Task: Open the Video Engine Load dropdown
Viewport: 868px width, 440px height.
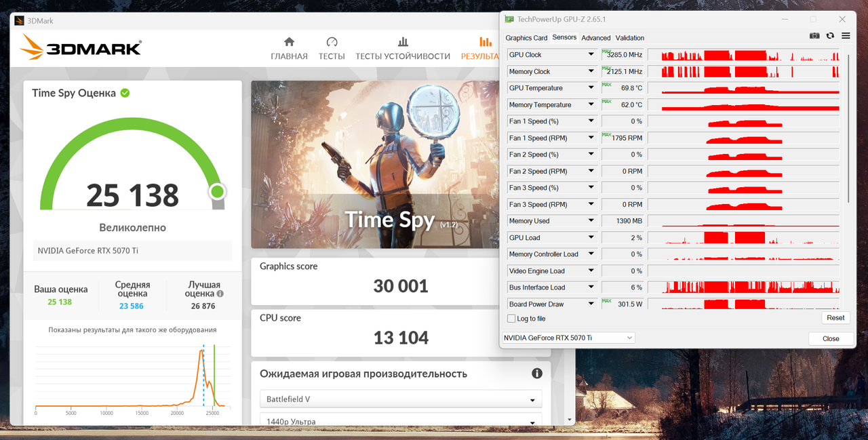Action: click(x=591, y=271)
